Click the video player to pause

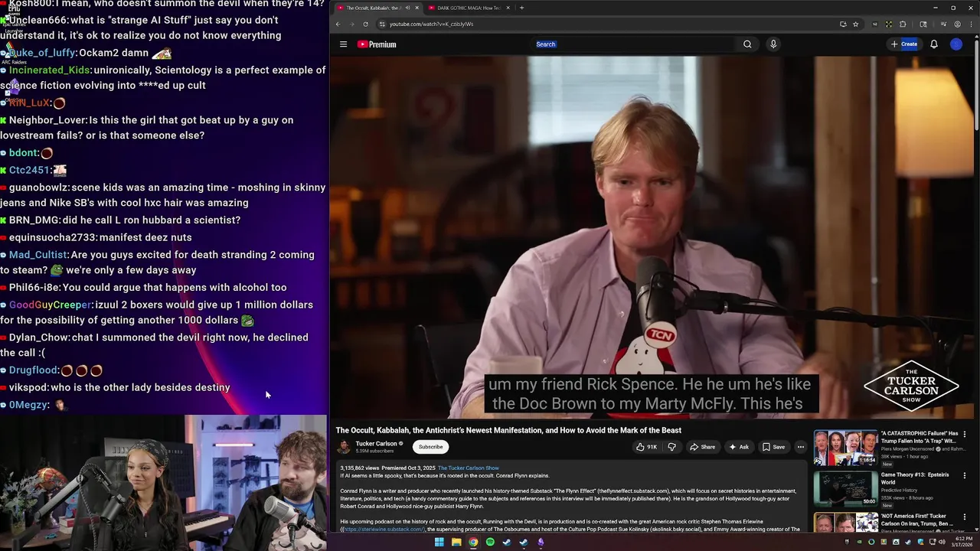(654, 237)
